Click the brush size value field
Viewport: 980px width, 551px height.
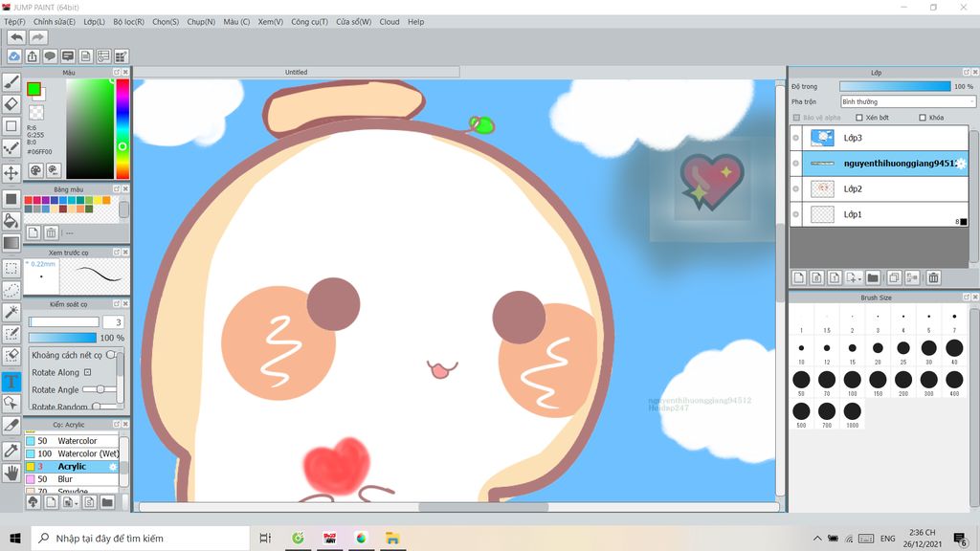click(114, 321)
